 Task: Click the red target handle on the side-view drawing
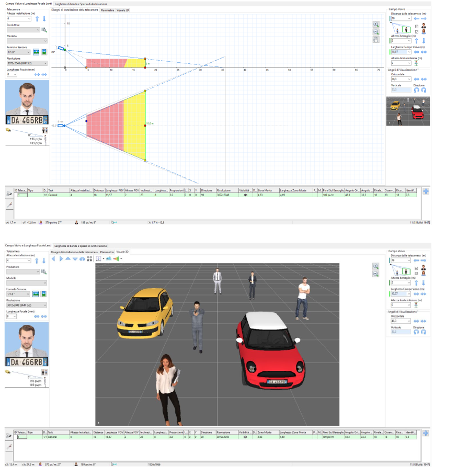point(145,67)
